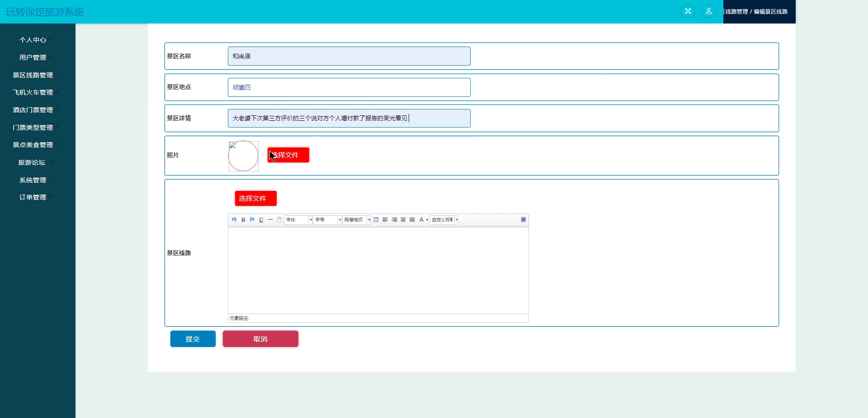Screen dimensions: 868x418
Task: Toggle bold formatting in the editor
Action: [x=243, y=220]
